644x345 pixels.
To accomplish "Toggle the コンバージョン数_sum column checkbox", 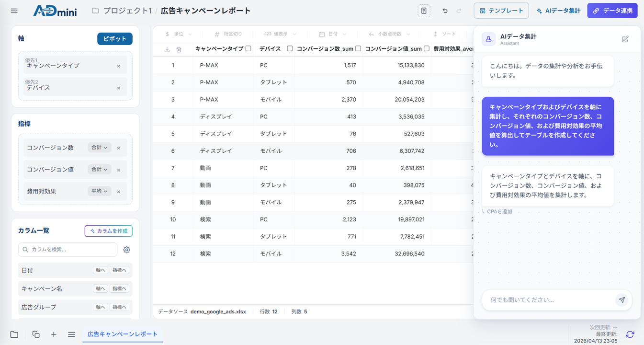I will click(358, 48).
